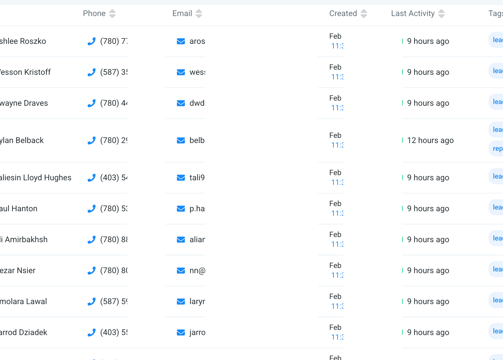
Task: Click '12 hours ago' activity for Dylan Belback
Action: [x=430, y=141]
